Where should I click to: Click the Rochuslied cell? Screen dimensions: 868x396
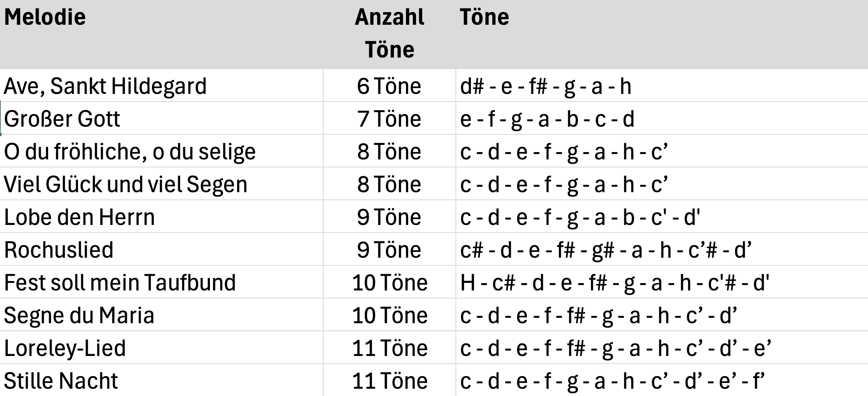(x=161, y=249)
